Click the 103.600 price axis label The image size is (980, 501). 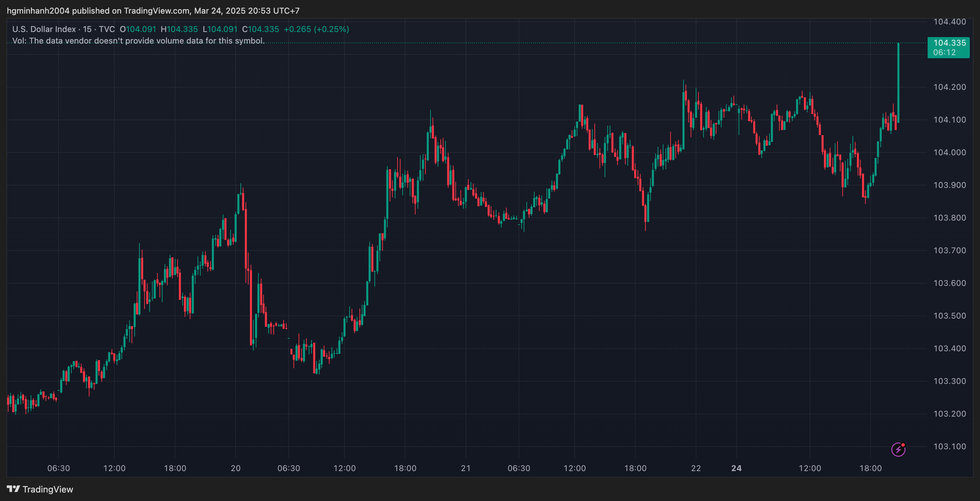(x=949, y=283)
